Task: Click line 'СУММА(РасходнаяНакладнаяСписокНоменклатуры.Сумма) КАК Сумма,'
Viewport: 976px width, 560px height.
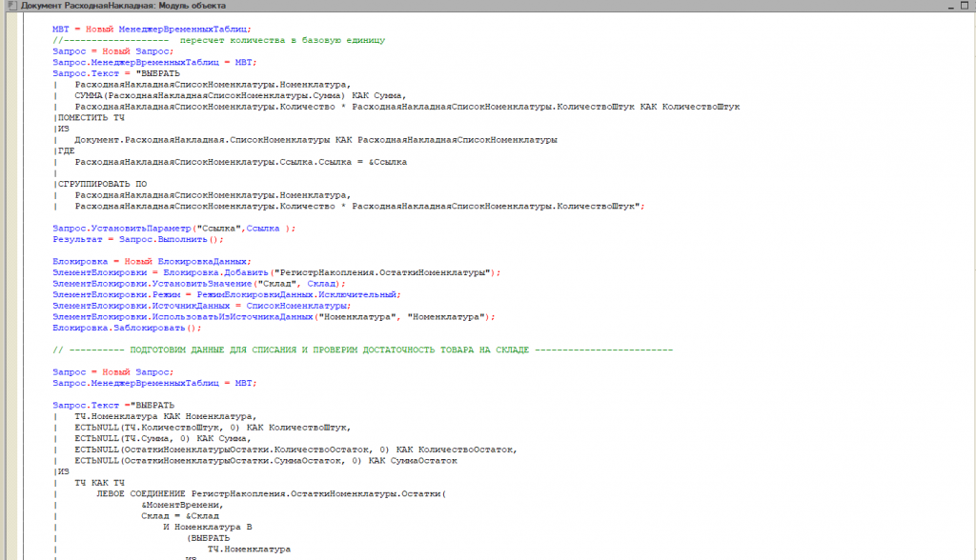Action: 240,96
